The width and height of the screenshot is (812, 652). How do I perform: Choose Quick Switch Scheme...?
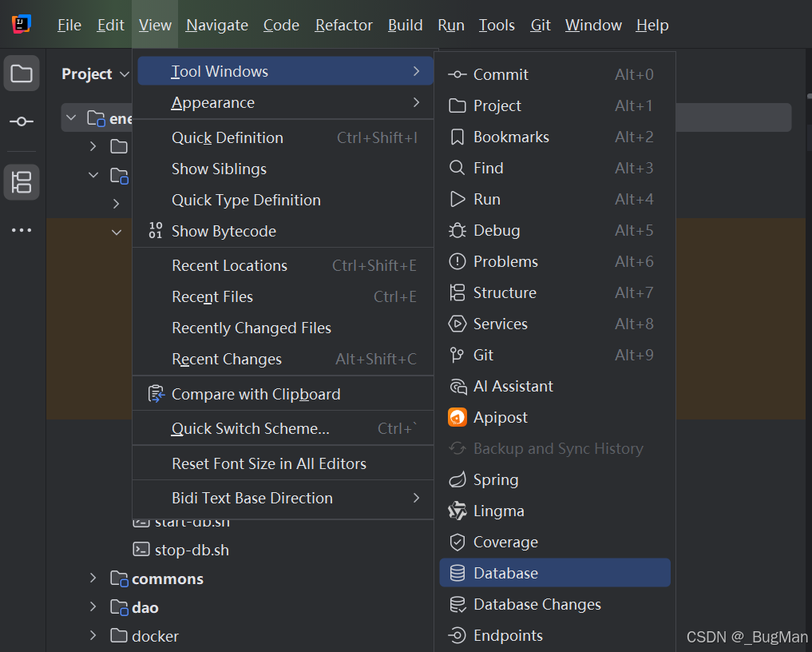click(283, 428)
